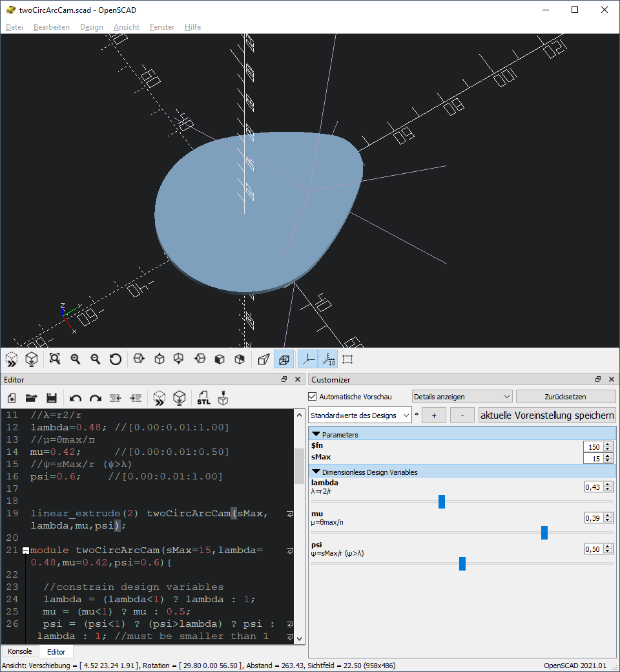The height and width of the screenshot is (672, 620).
Task: Click aktuelle Voreinstellung speichern
Action: tap(547, 415)
